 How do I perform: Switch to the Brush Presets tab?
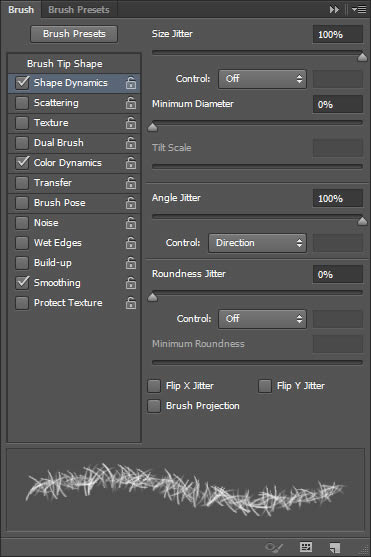[x=79, y=10]
